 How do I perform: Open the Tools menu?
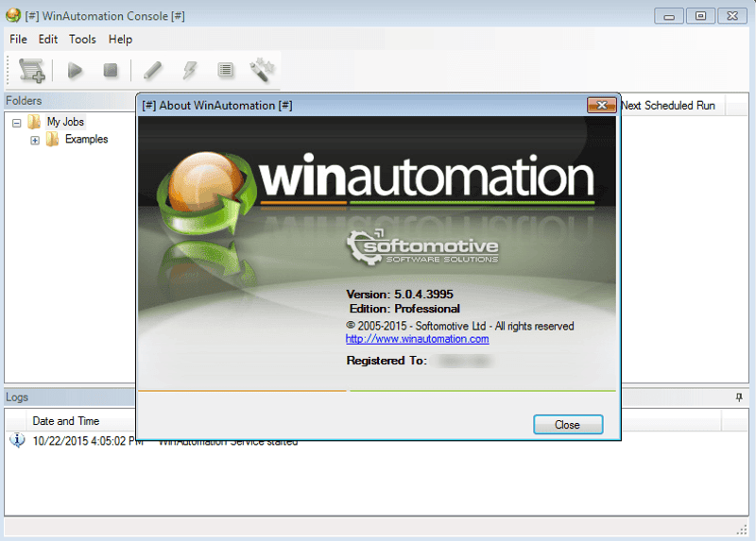82,40
